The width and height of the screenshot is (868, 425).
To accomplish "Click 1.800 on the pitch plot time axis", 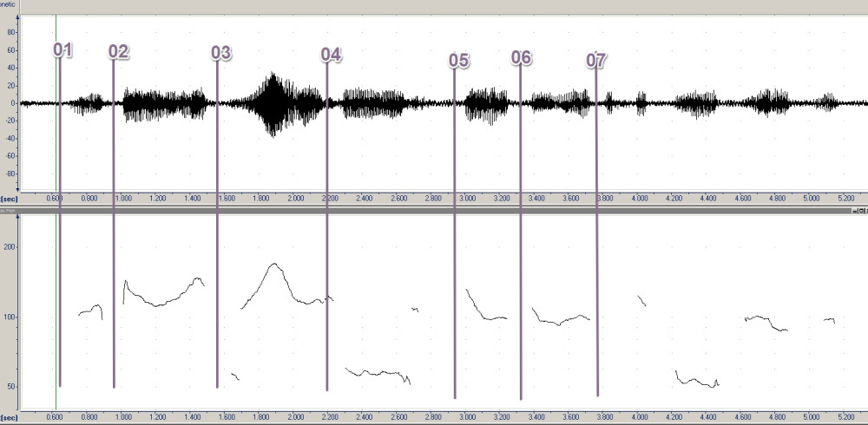I will (x=260, y=416).
